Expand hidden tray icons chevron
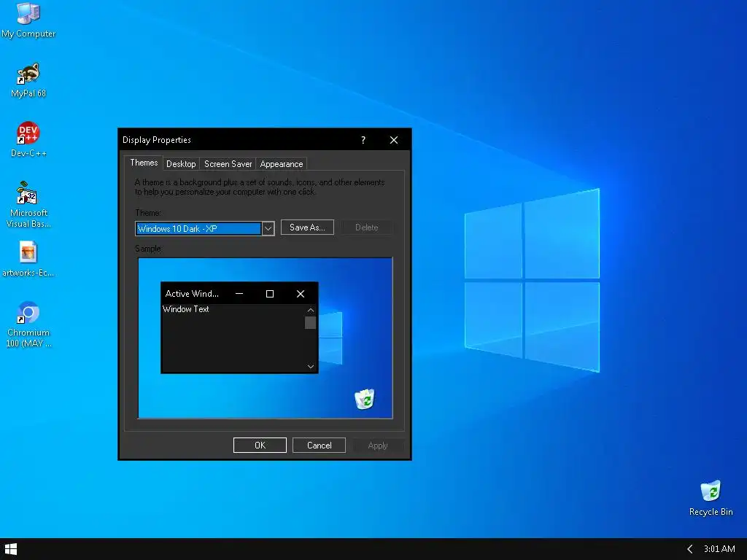 point(689,549)
